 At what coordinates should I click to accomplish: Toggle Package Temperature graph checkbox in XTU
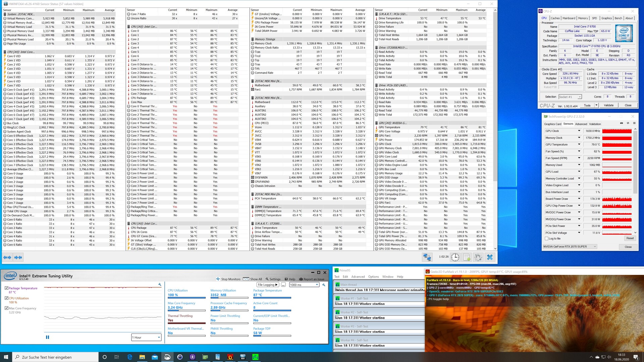click(6, 288)
